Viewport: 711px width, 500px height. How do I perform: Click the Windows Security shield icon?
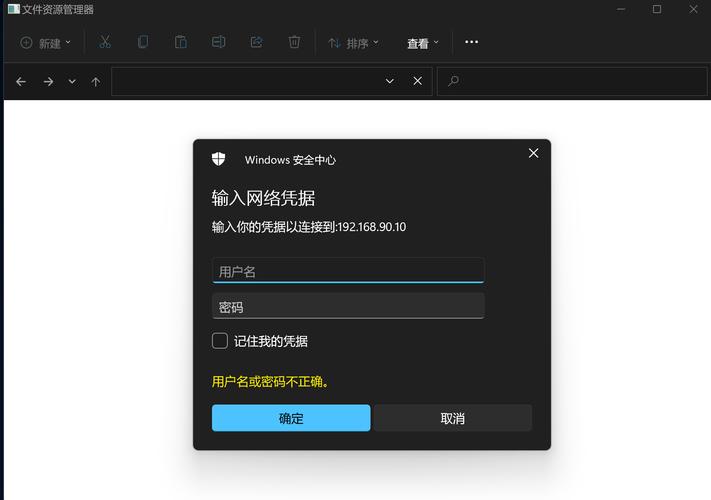[x=219, y=159]
